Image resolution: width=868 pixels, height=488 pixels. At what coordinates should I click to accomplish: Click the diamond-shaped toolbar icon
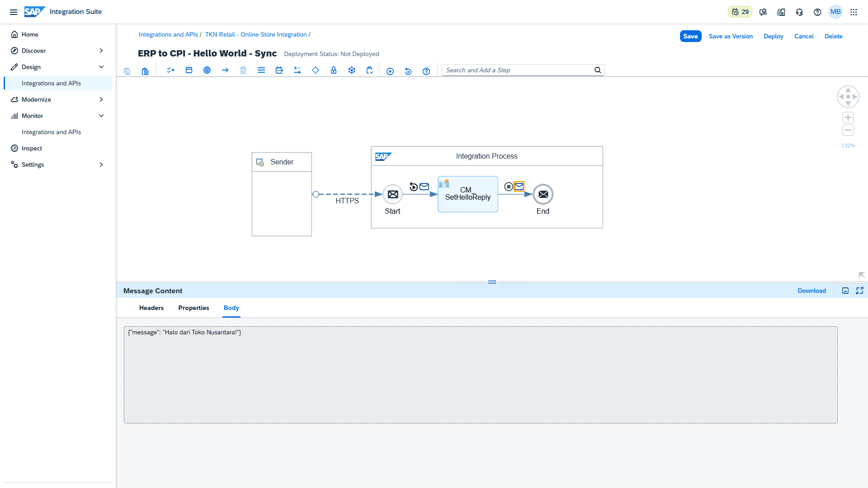(316, 70)
